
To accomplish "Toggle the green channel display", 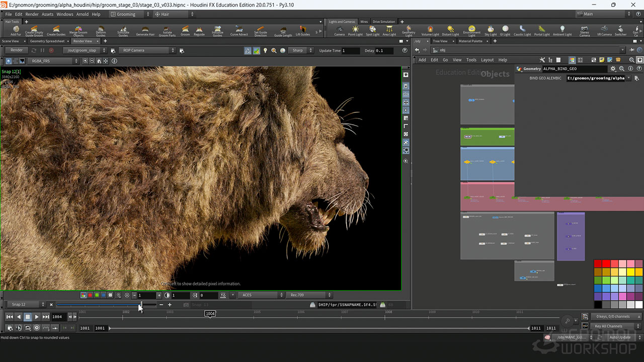I will point(97,296).
